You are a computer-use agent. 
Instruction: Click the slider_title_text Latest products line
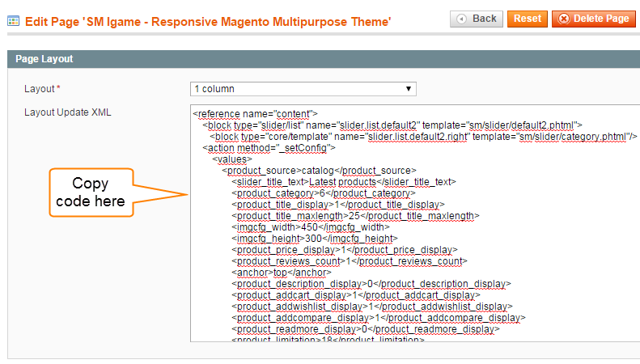344,182
